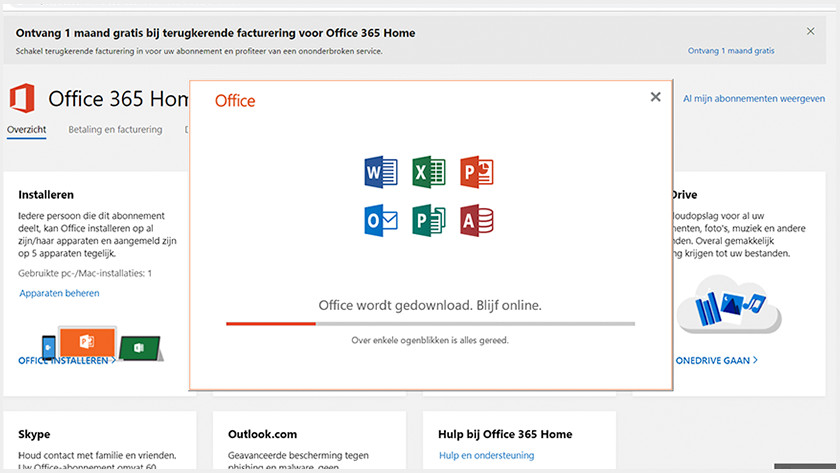Click the Office installeren link
Viewport: 840px width, 473px height.
[66, 360]
